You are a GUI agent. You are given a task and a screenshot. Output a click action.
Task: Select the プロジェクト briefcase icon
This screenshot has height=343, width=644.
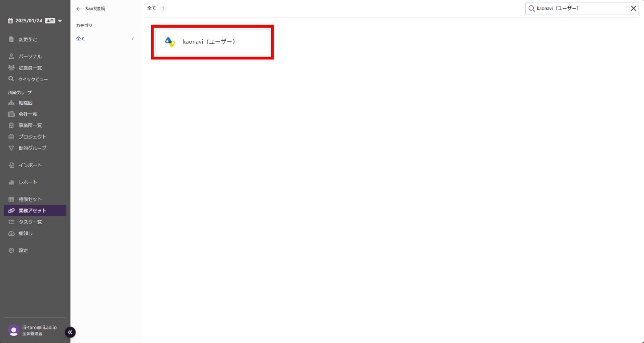pos(12,137)
